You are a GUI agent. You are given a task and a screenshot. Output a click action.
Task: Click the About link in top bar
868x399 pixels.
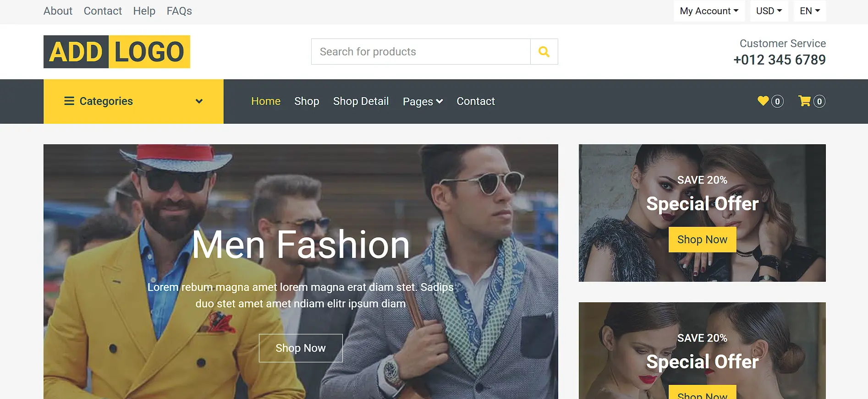(x=58, y=11)
